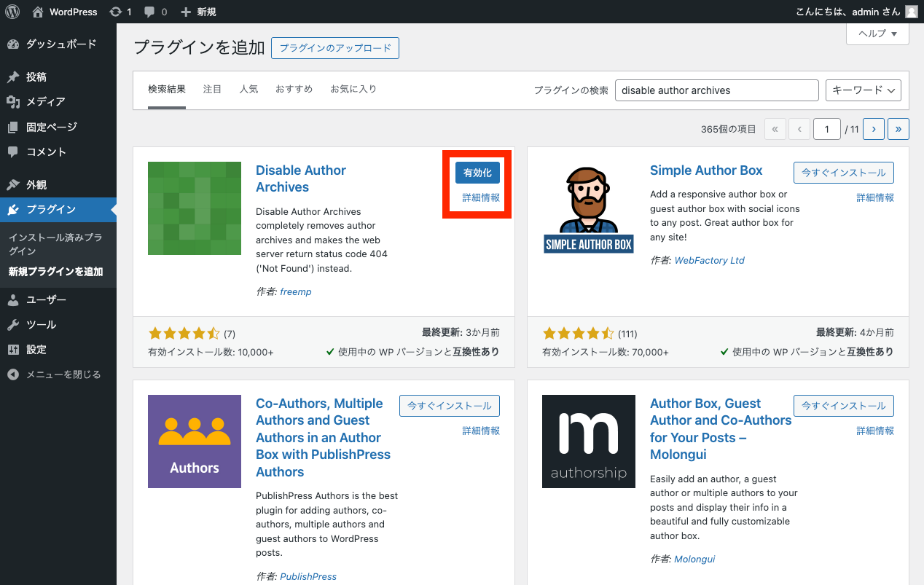Open the WordPress site home link
Viewport: 924px width, 585px height.
[65, 12]
